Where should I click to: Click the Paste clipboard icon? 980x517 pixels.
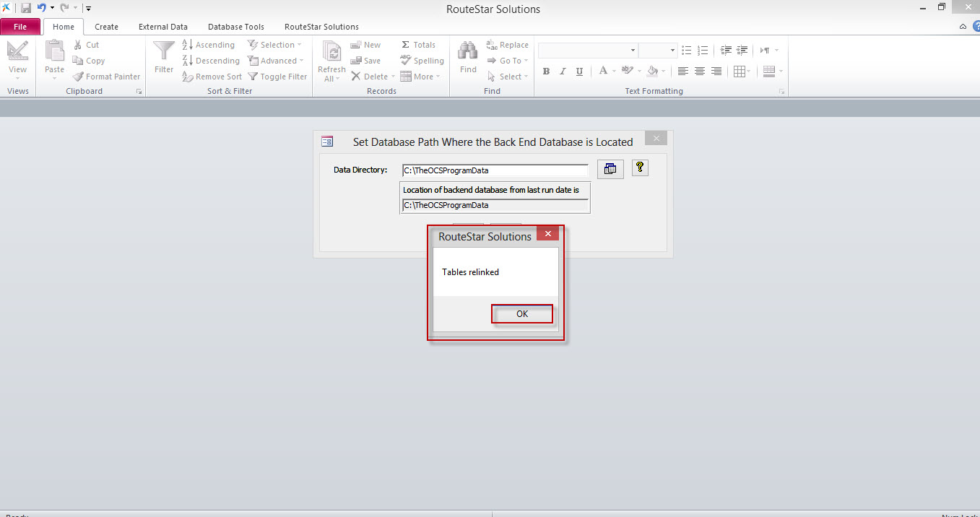(x=54, y=52)
